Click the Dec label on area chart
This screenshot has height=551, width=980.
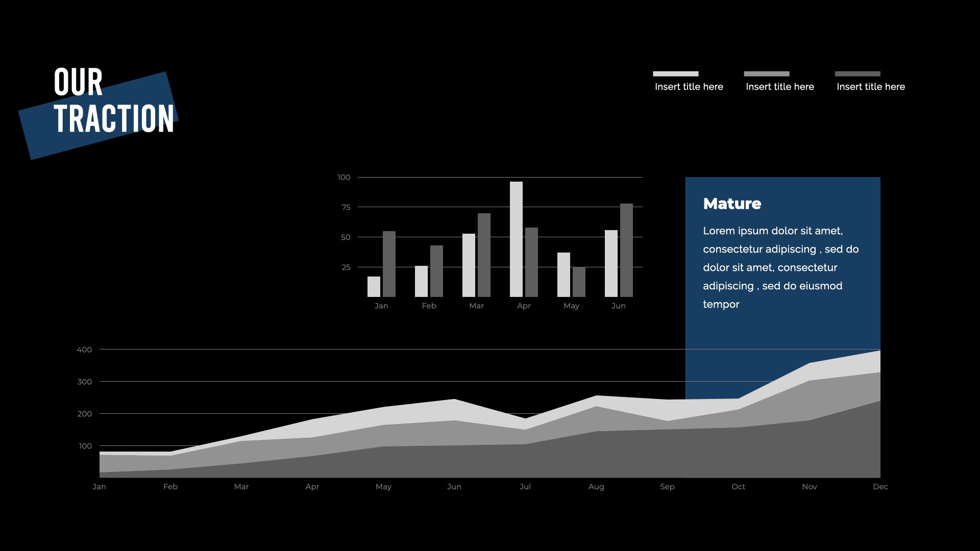[880, 487]
